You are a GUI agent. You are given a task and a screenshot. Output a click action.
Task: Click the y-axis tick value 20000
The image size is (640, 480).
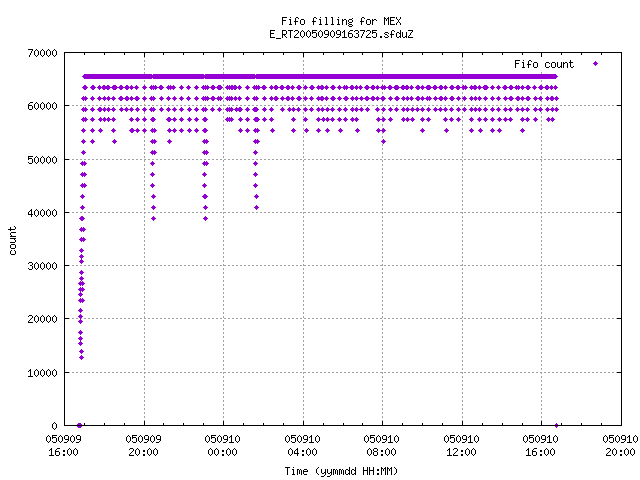pos(42,319)
